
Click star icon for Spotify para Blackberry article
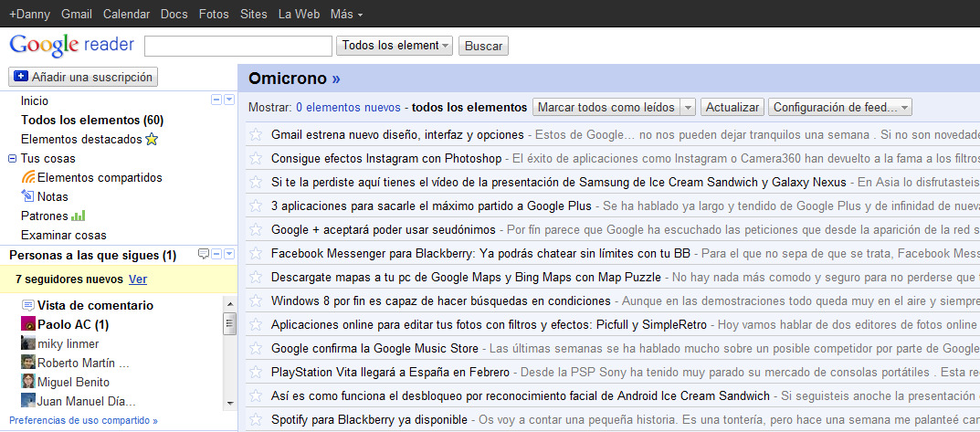click(255, 419)
